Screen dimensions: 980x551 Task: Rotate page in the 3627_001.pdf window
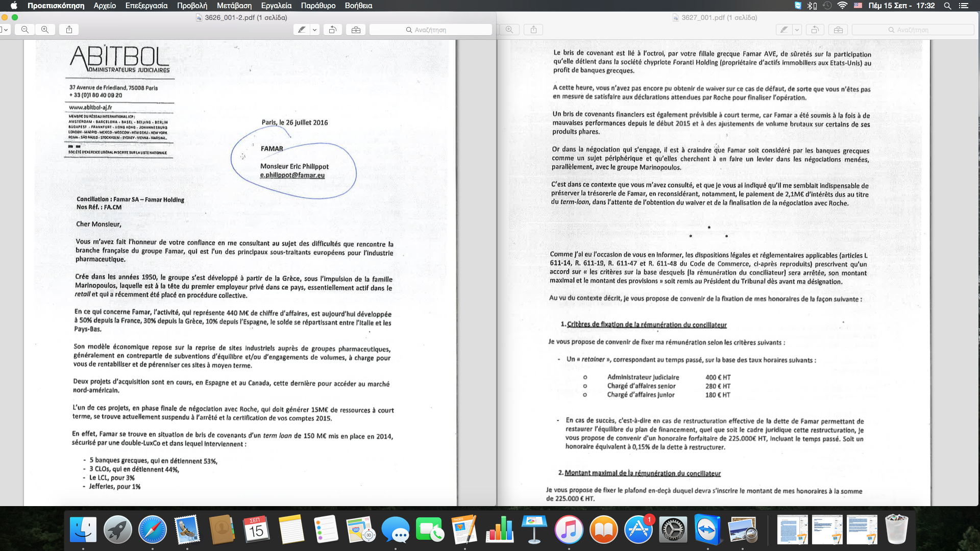pyautogui.click(x=815, y=30)
